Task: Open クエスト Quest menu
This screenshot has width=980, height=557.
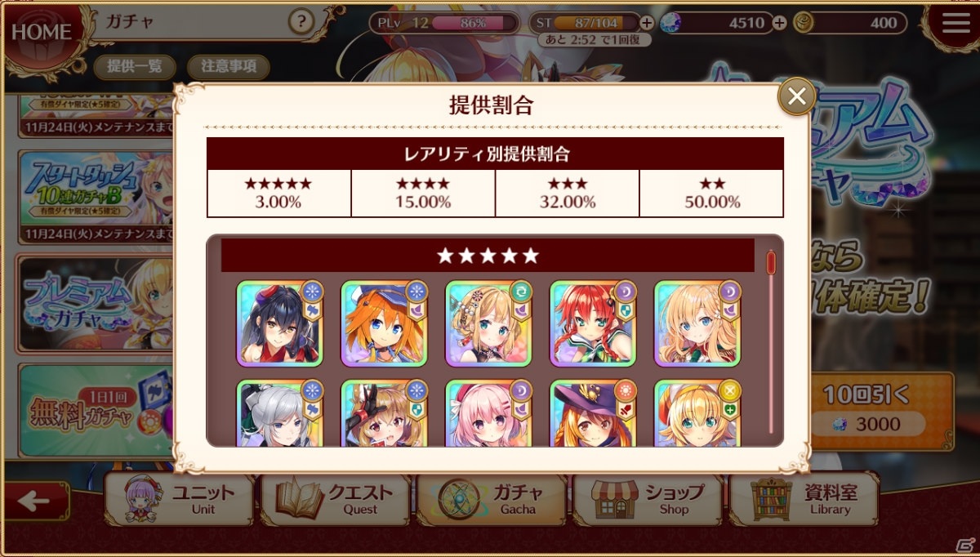Action: (x=337, y=499)
